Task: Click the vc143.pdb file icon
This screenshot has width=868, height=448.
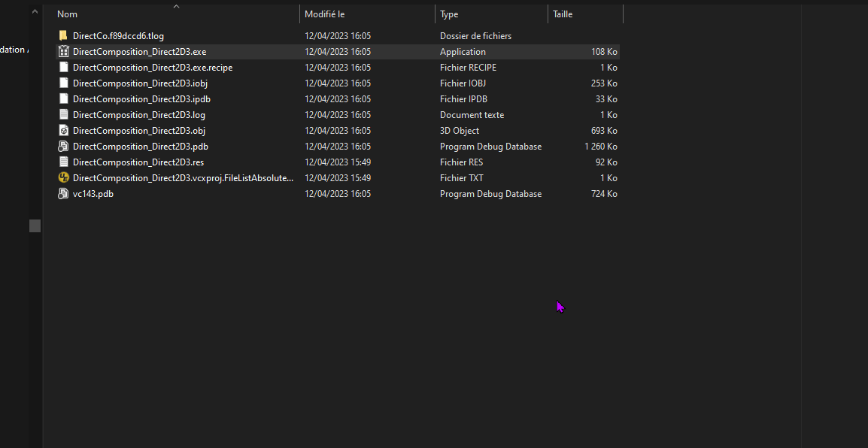Action: tap(63, 194)
